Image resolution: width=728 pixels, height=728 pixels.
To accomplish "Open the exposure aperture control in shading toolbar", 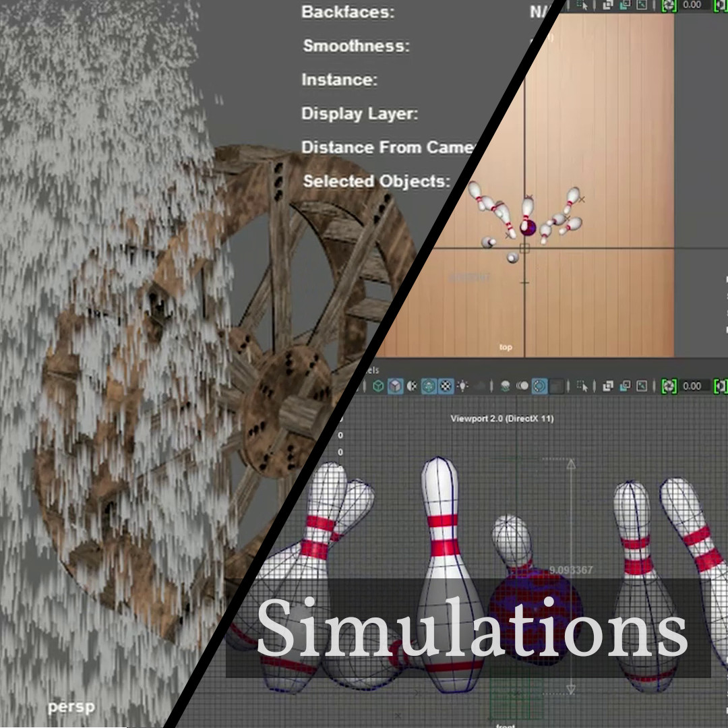I will 669,386.
